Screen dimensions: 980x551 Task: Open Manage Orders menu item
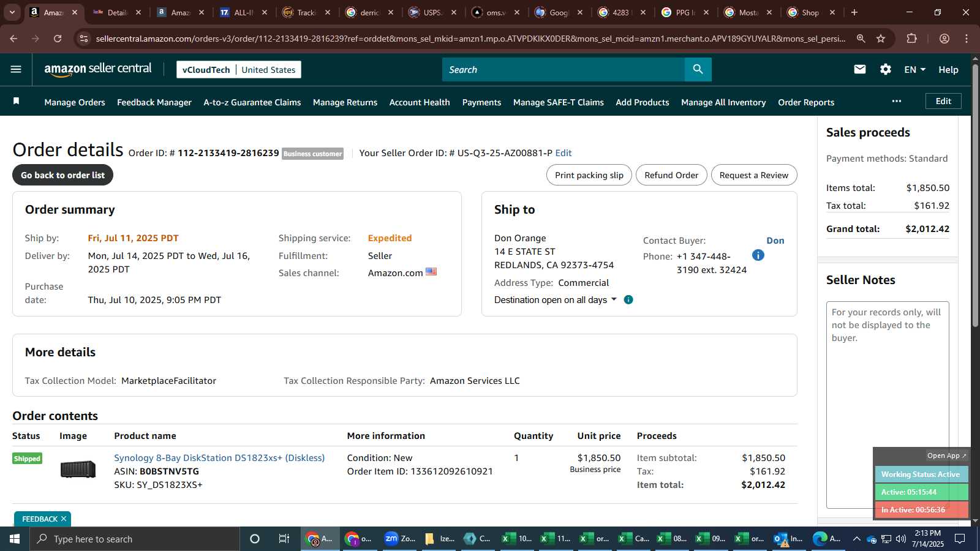[75, 102]
